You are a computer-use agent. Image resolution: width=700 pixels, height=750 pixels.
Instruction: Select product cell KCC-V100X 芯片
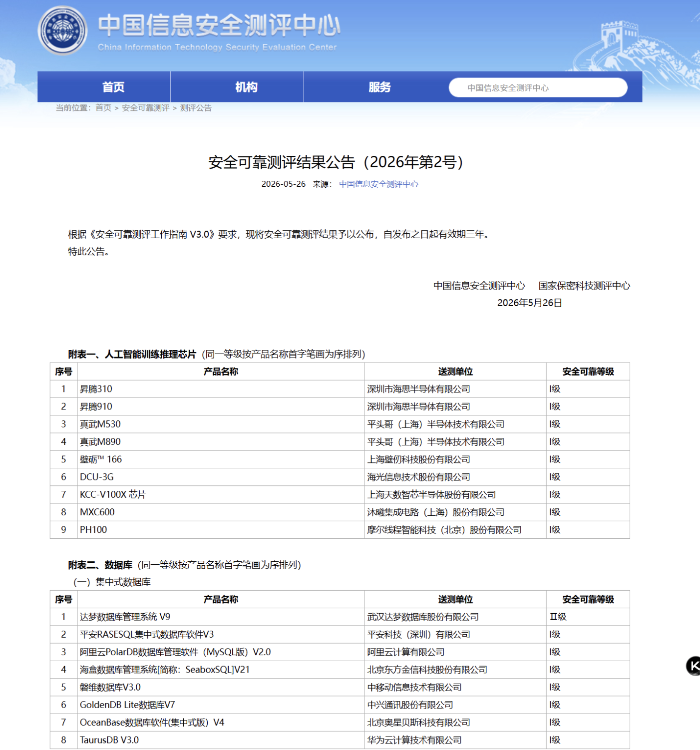pyautogui.click(x=221, y=495)
